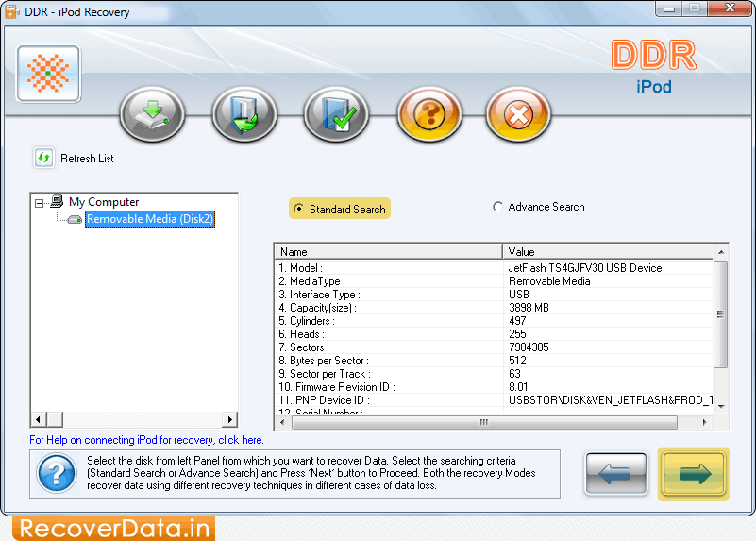Proceed with the green Next arrow button

tap(694, 474)
